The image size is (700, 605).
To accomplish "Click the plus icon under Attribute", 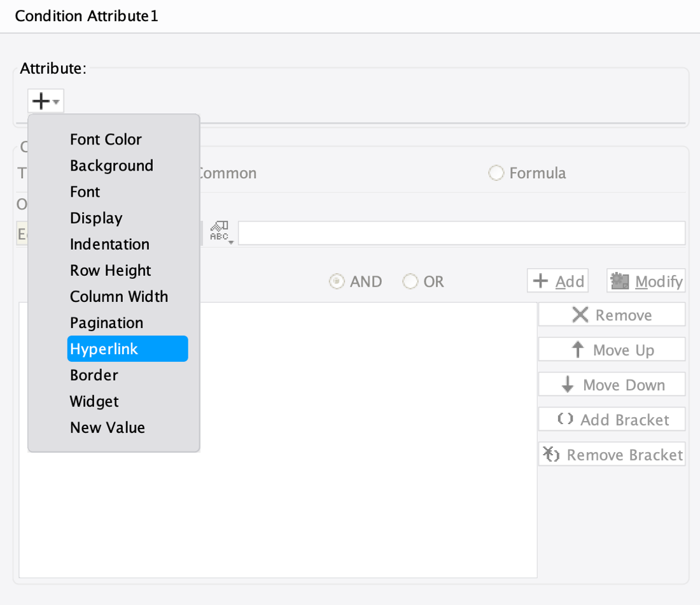I will click(x=40, y=100).
